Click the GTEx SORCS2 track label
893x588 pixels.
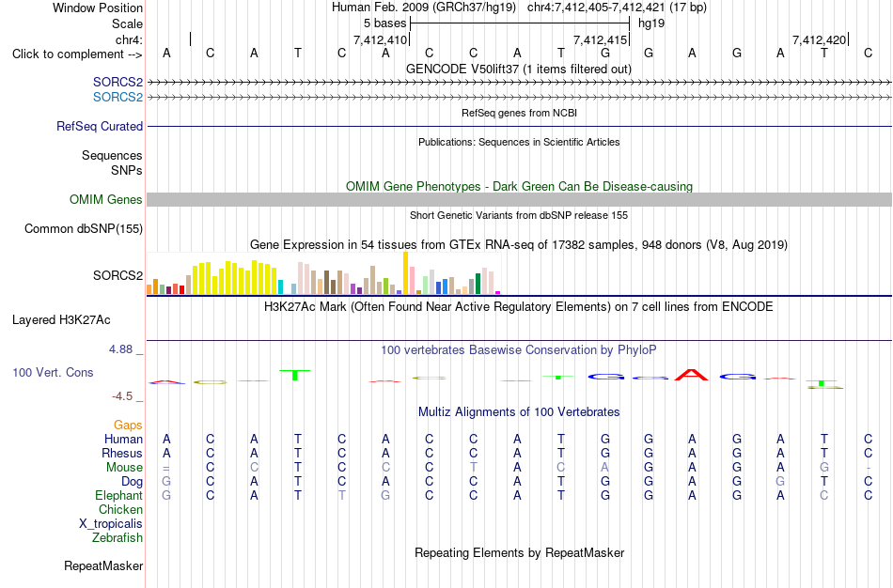[117, 275]
